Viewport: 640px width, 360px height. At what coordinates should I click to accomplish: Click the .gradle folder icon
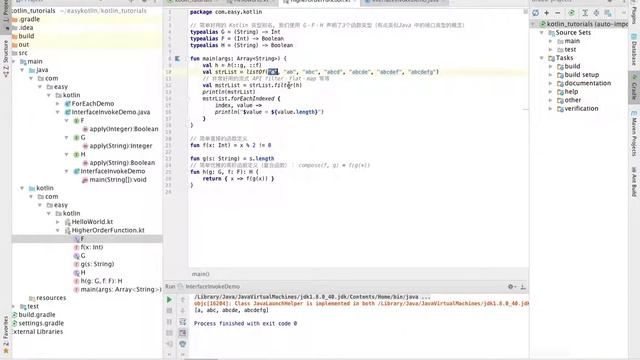pyautogui.click(x=15, y=19)
